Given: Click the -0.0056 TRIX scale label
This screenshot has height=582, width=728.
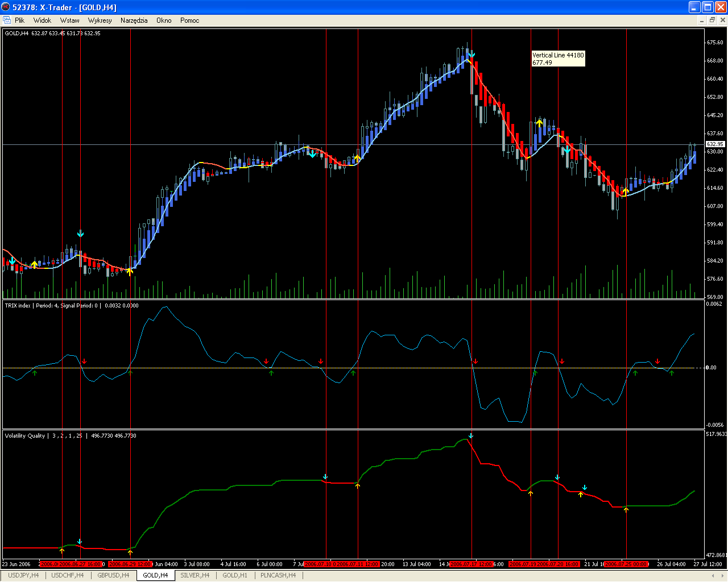Looking at the screenshot, I should (715, 425).
